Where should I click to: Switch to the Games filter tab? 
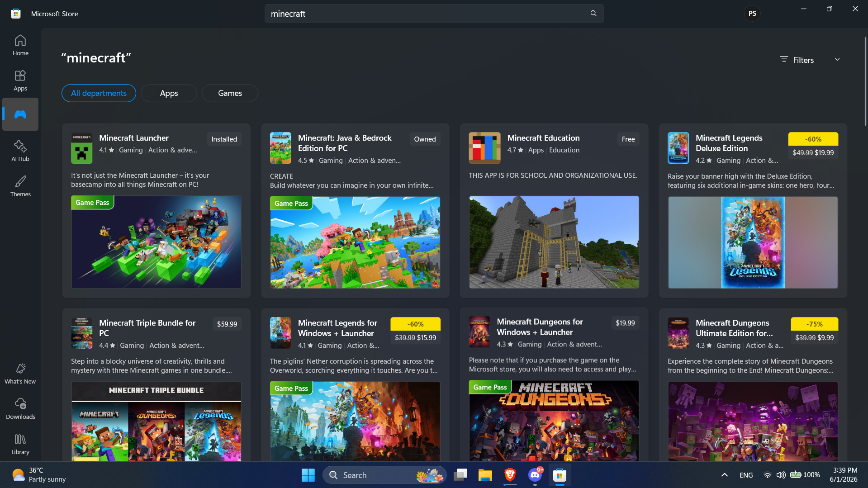click(x=230, y=93)
